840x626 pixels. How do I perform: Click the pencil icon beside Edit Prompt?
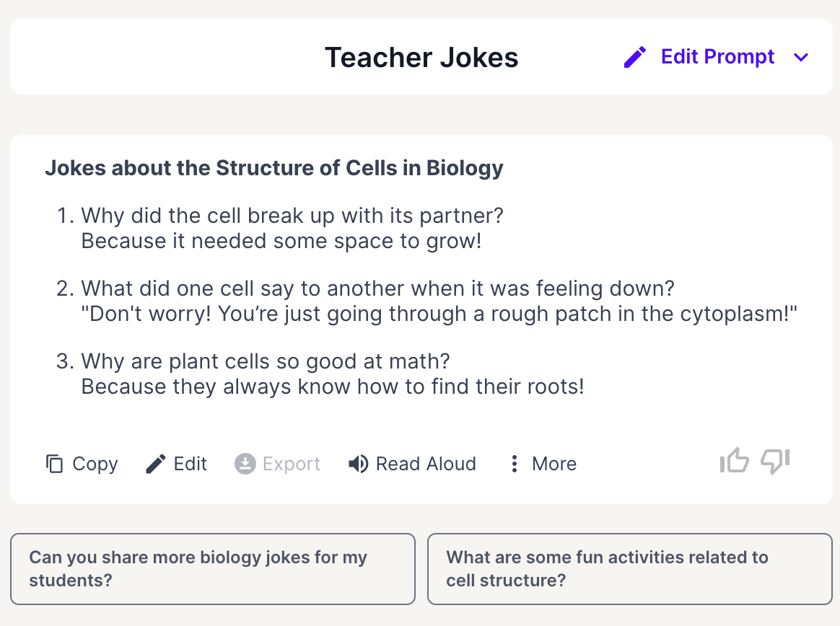635,57
